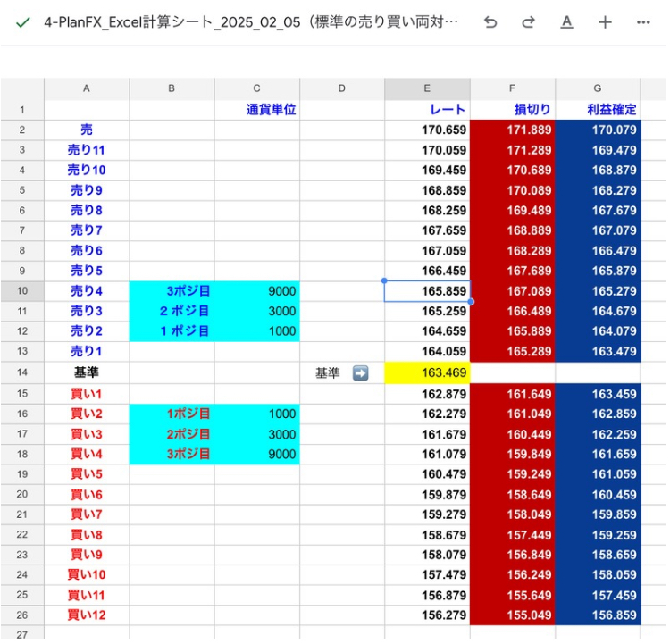The image size is (670, 644).
Task: Select take-profit cell 159.259
Action: click(598, 535)
